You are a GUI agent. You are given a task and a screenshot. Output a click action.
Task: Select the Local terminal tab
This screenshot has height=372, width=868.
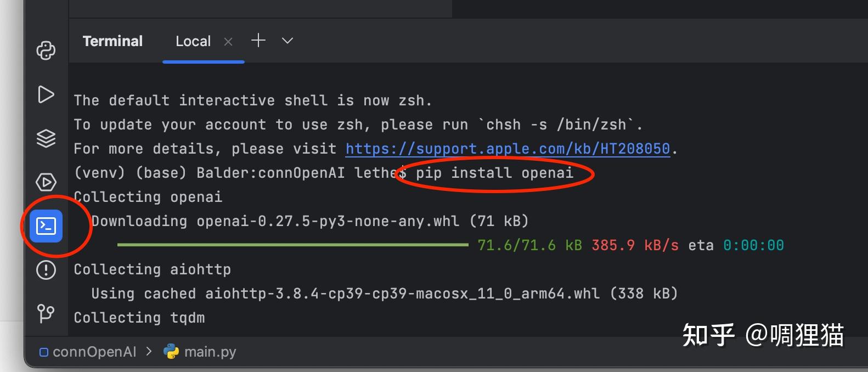(x=193, y=41)
